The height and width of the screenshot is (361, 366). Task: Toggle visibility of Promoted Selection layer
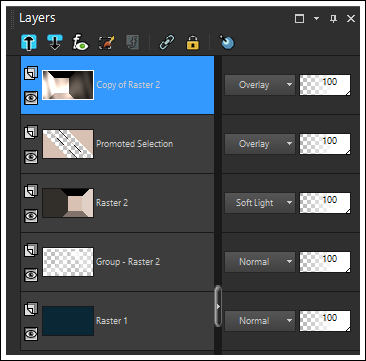pos(31,157)
